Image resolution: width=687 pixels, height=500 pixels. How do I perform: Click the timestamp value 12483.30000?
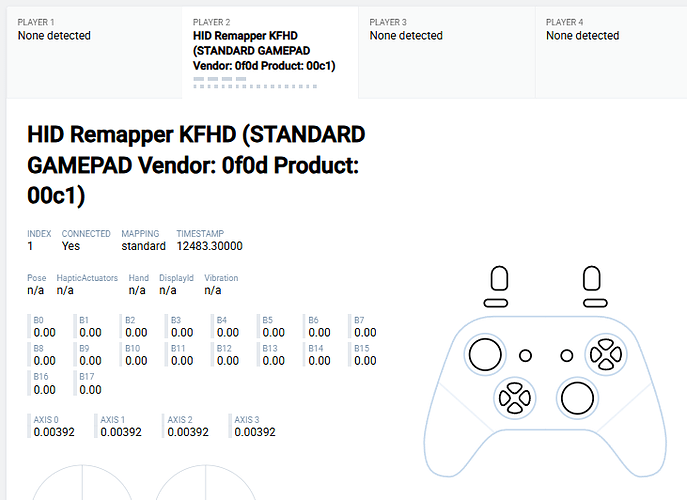click(x=209, y=246)
